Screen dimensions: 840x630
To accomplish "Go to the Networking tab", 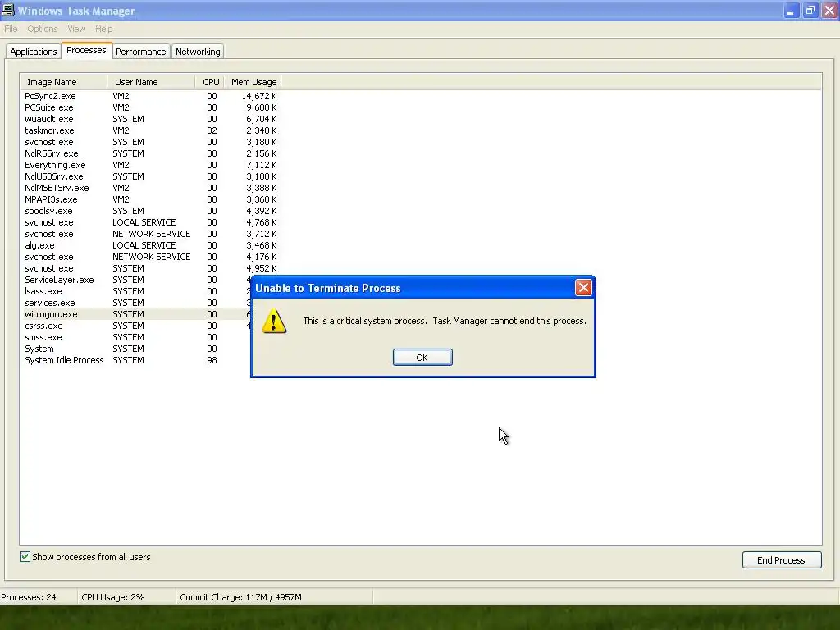I will click(x=198, y=52).
